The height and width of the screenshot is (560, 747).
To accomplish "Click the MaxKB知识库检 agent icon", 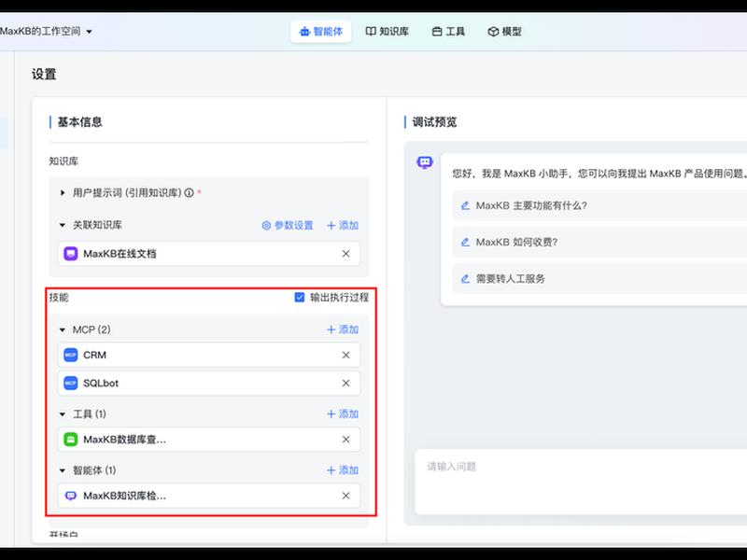I will (71, 496).
